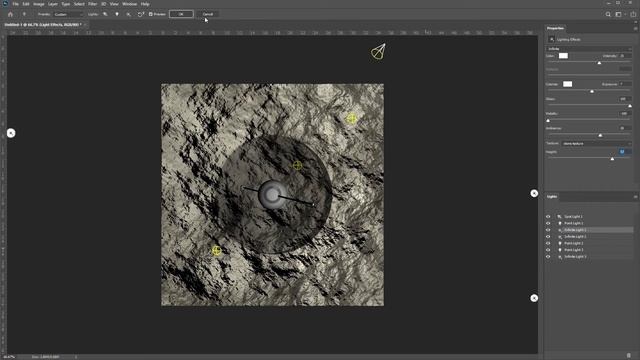Screen dimensions: 640x360
Task: Open the Search icon at top right
Action: click(x=608, y=14)
